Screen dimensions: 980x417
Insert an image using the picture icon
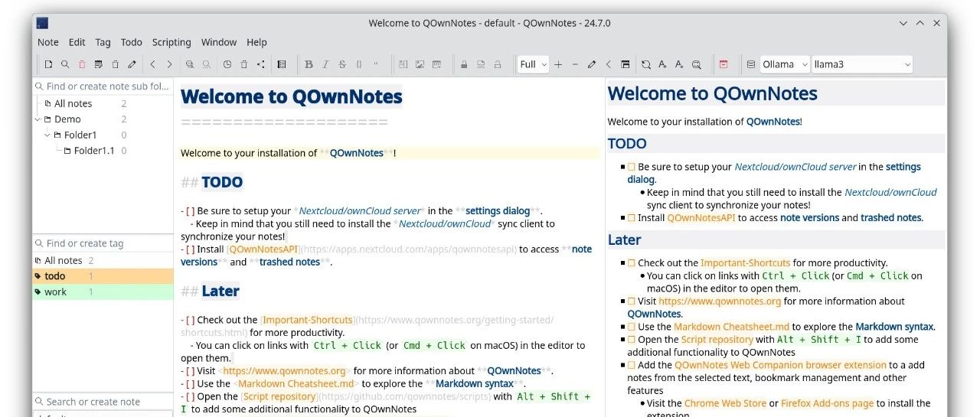(x=420, y=64)
